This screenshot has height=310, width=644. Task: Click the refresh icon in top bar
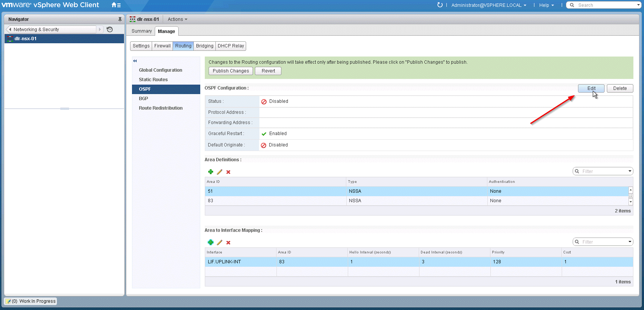[440, 5]
